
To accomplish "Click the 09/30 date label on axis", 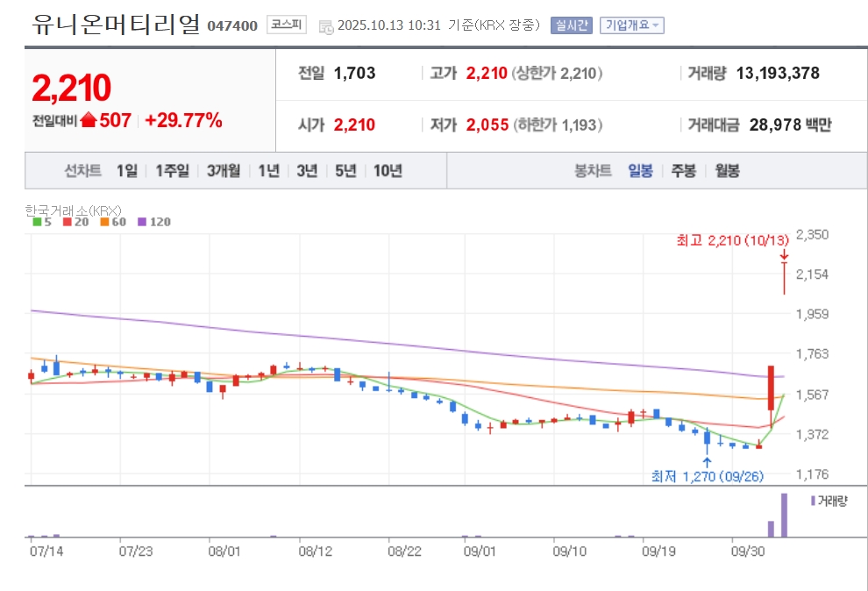I will [748, 552].
